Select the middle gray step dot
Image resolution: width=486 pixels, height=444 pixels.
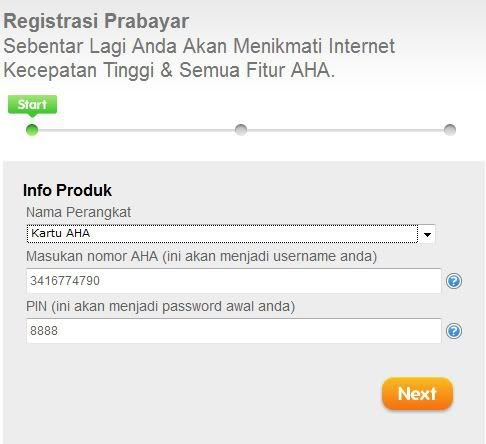pyautogui.click(x=241, y=129)
